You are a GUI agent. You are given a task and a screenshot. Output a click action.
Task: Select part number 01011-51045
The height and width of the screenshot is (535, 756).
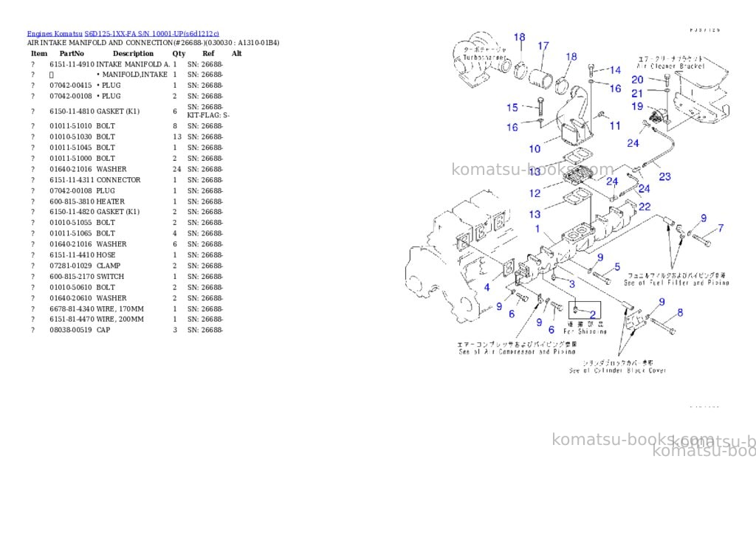[x=70, y=148]
